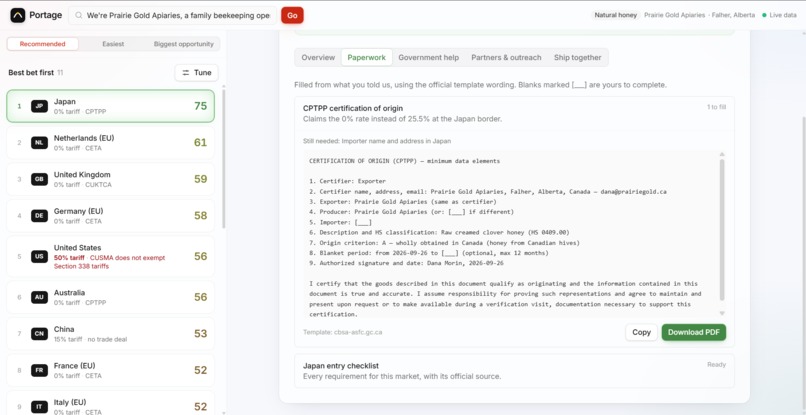Click the '50% tariff' warning text
Image resolution: width=806 pixels, height=415 pixels.
pyautogui.click(x=70, y=258)
